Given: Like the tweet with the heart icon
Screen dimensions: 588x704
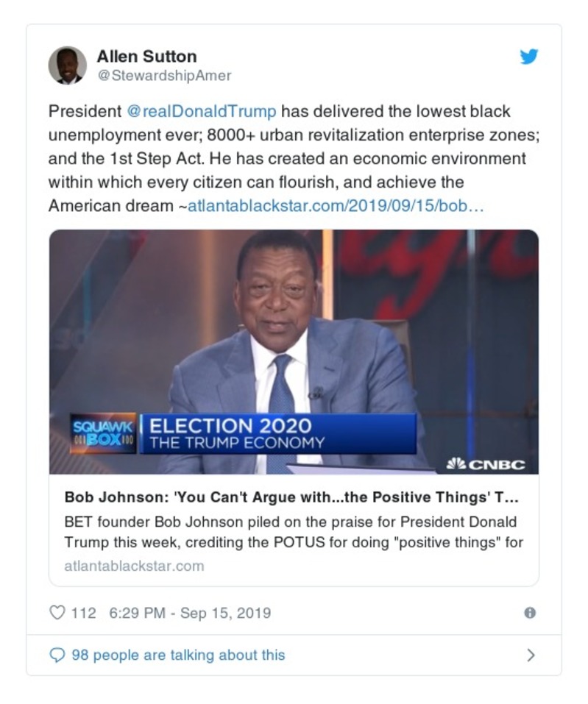Looking at the screenshot, I should point(57,613).
